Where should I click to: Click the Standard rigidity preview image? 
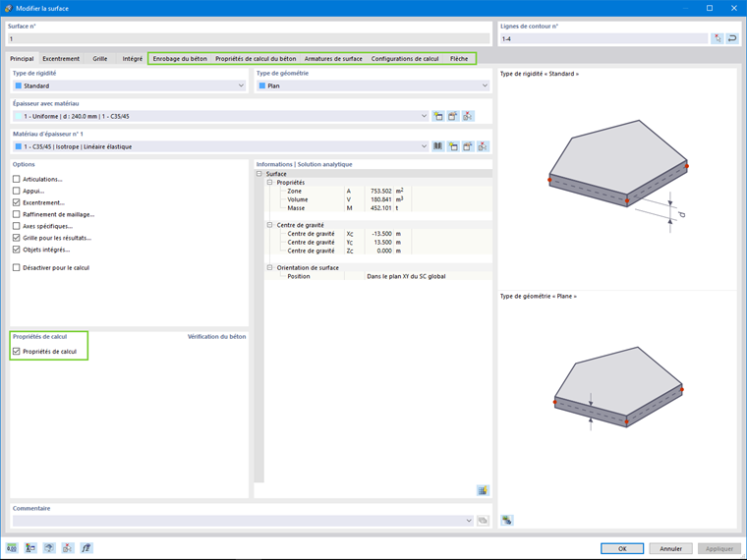[x=617, y=176]
